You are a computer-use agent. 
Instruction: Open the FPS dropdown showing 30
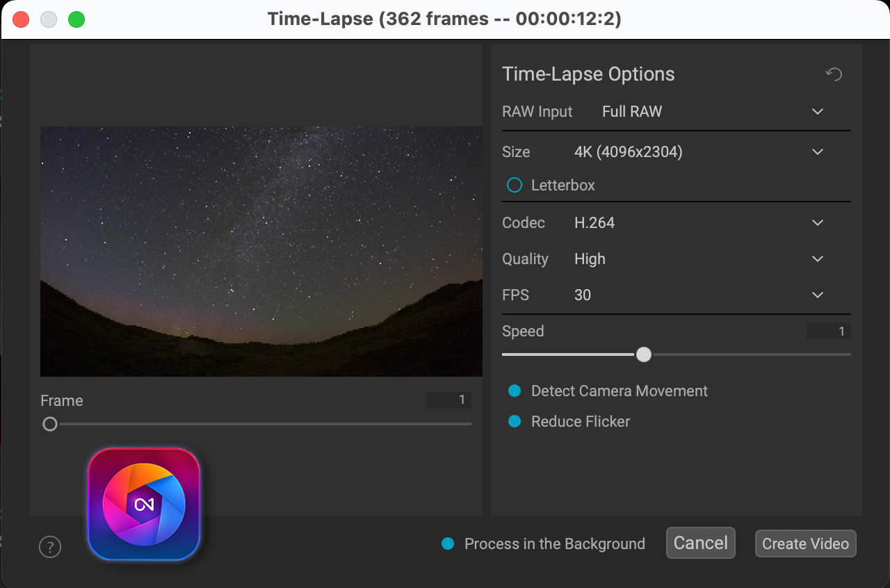817,295
